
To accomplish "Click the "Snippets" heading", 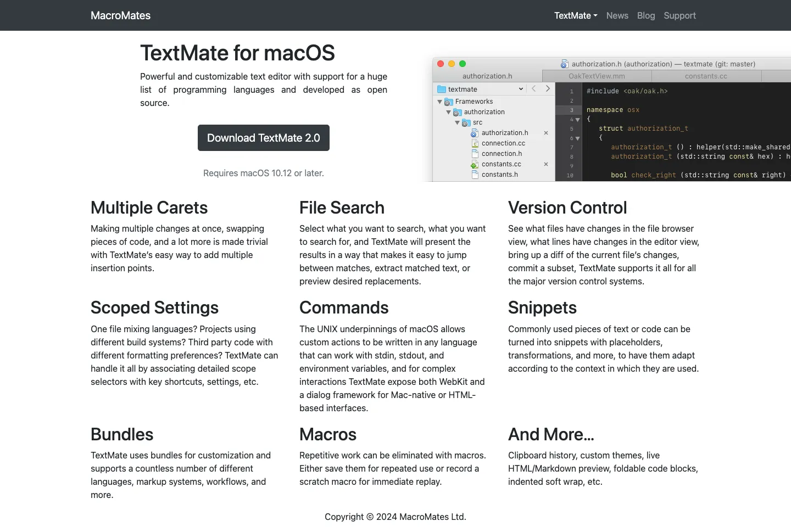I will pyautogui.click(x=542, y=307).
